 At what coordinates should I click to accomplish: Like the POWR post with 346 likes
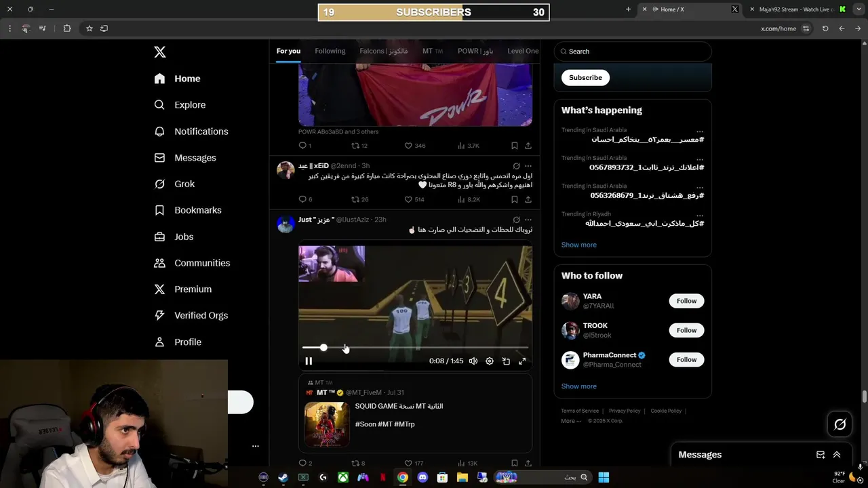414,146
